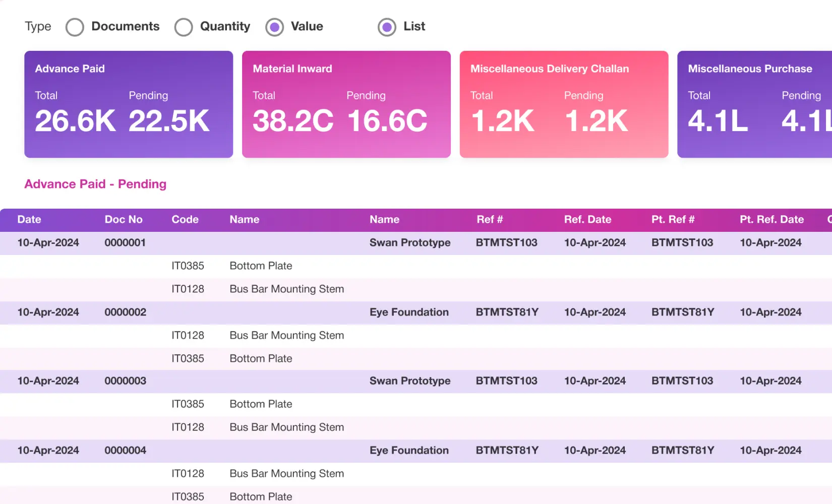Click the Date cell of document 0000004
Image resolution: width=832 pixels, height=504 pixels.
[48, 451]
